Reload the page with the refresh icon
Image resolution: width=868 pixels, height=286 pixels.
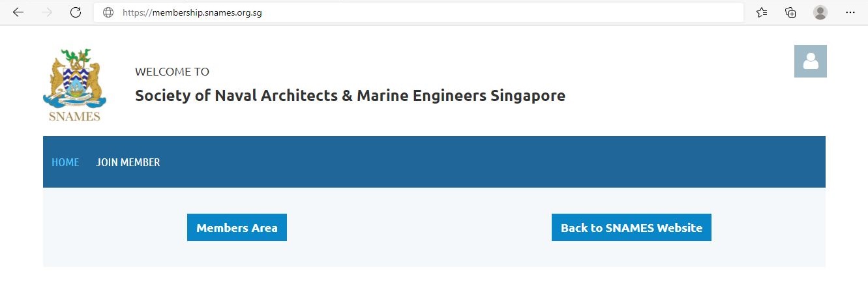coord(76,12)
